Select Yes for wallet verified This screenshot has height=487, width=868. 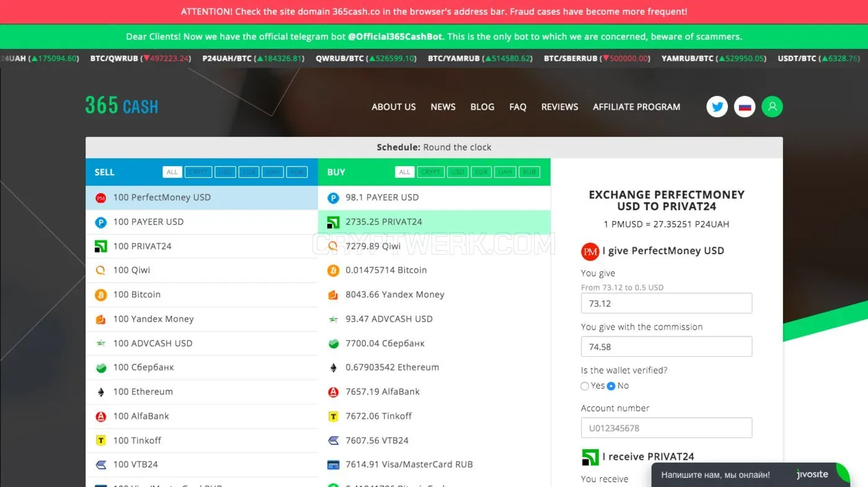585,386
